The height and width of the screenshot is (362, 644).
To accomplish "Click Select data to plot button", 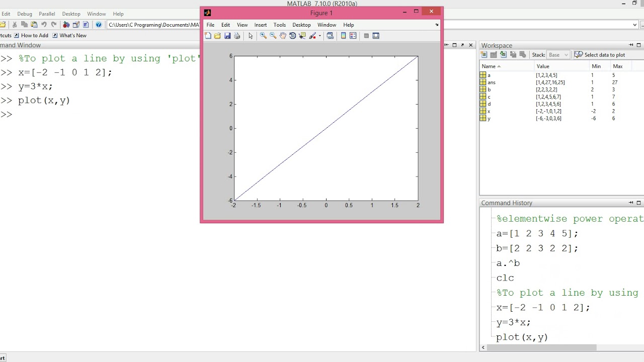I will [600, 55].
